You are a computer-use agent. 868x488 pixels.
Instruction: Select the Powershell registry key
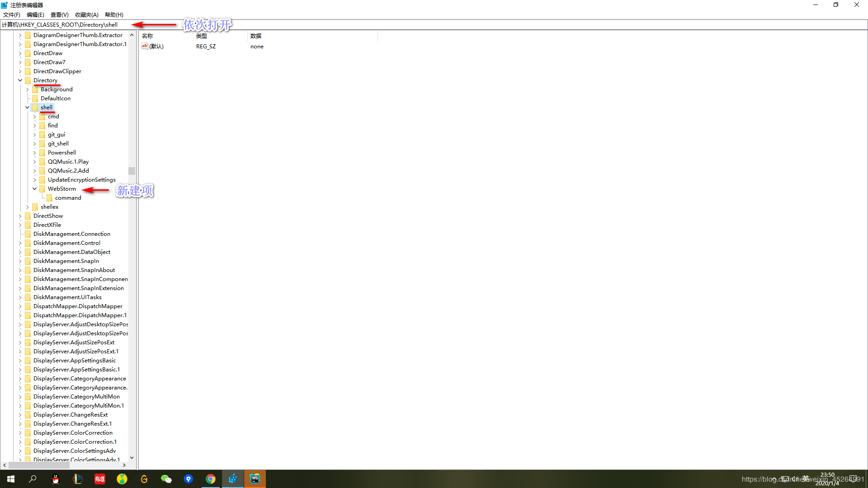click(x=62, y=153)
